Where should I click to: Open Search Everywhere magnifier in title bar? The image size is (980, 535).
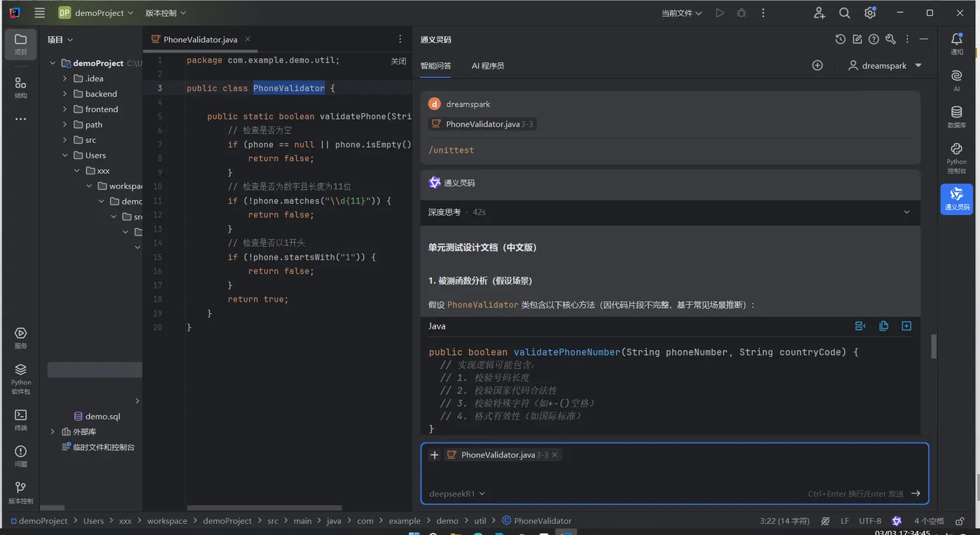coord(845,13)
